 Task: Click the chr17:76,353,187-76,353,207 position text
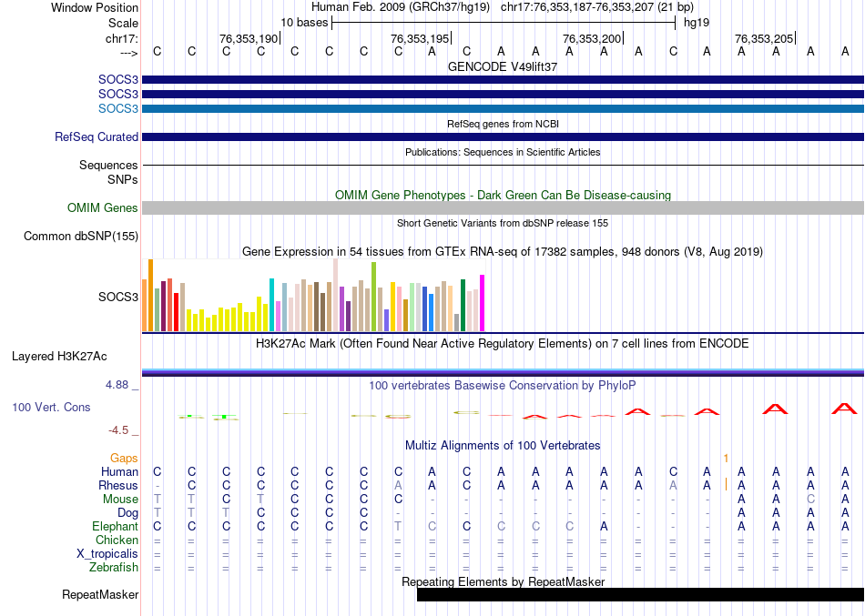[577, 7]
